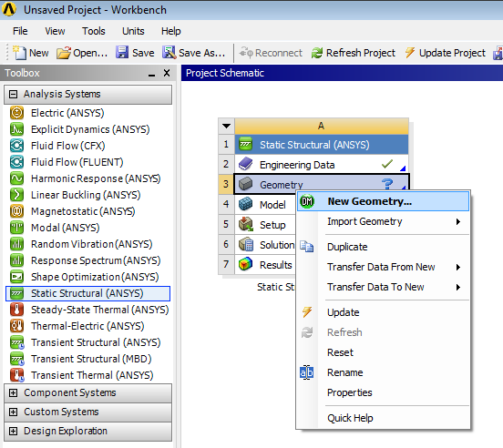Screen dimensions: 503x448
Task: Open the Help menu
Action: click(171, 31)
